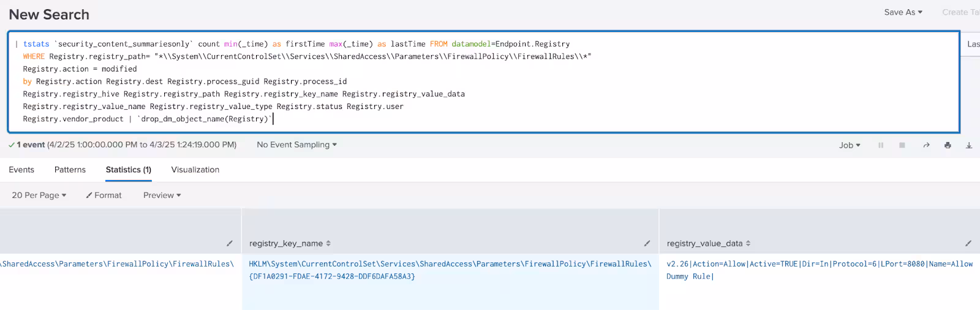Expand the No Event Sampling dropdown
Image resolution: width=980 pixels, height=310 pixels.
pos(296,145)
